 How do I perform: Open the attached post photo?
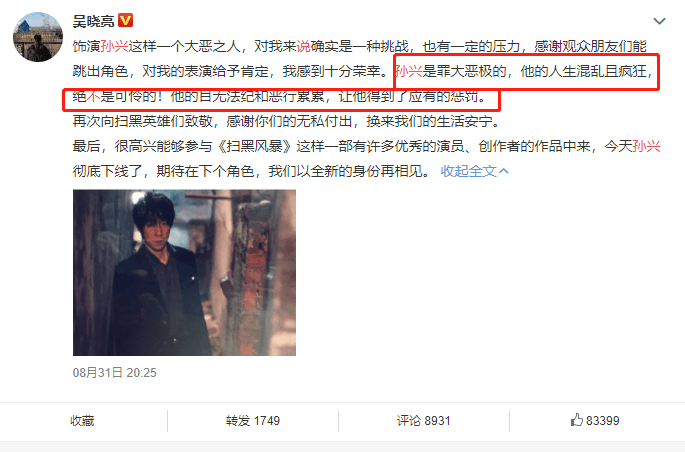[184, 273]
